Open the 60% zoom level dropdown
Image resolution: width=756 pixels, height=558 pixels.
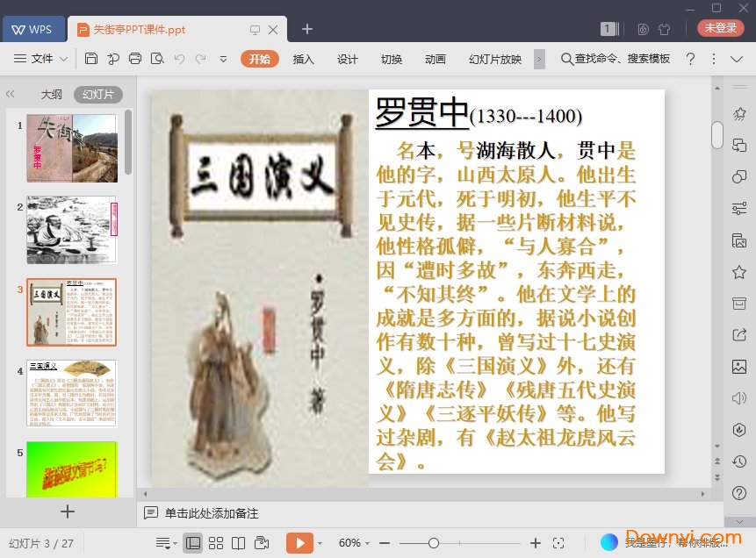click(x=355, y=543)
